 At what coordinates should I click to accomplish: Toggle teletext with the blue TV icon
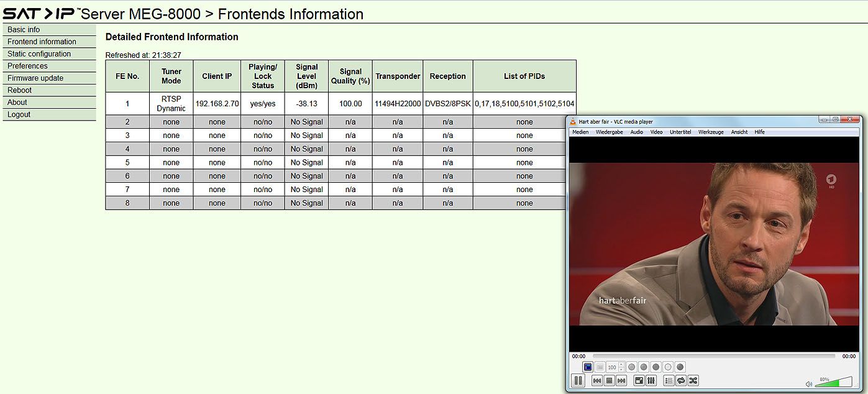(x=588, y=367)
